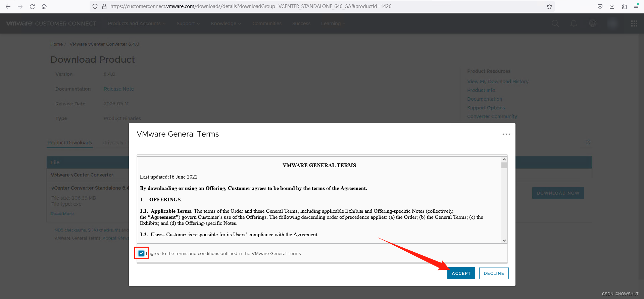Switch to the Product Downloads tab
This screenshot has height=299, width=644.
(x=70, y=143)
